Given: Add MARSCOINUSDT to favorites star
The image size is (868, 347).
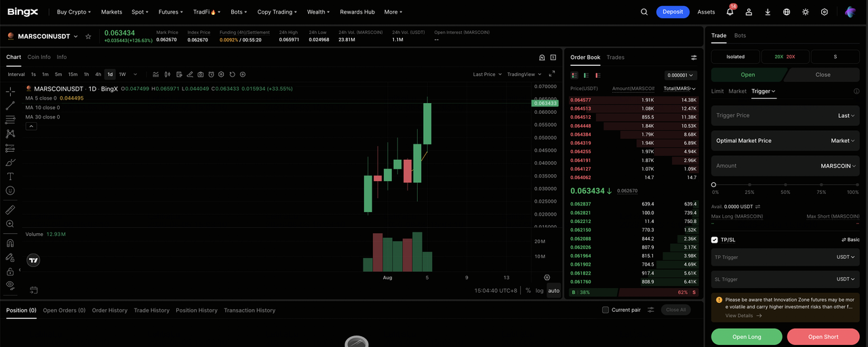Looking at the screenshot, I should [x=88, y=36].
